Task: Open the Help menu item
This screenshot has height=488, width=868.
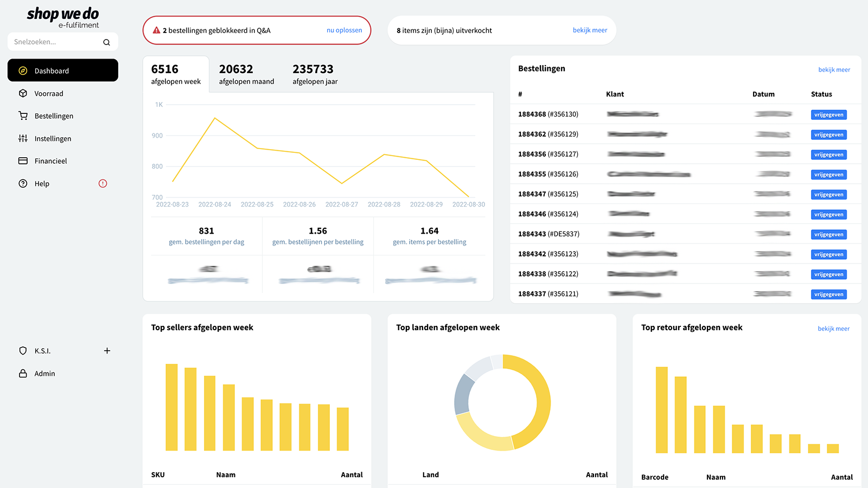Action: (x=63, y=183)
